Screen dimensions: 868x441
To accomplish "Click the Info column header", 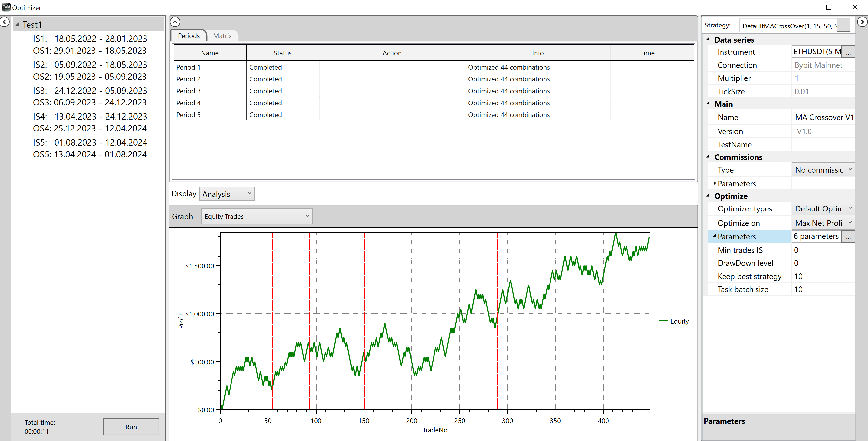I will coord(538,53).
